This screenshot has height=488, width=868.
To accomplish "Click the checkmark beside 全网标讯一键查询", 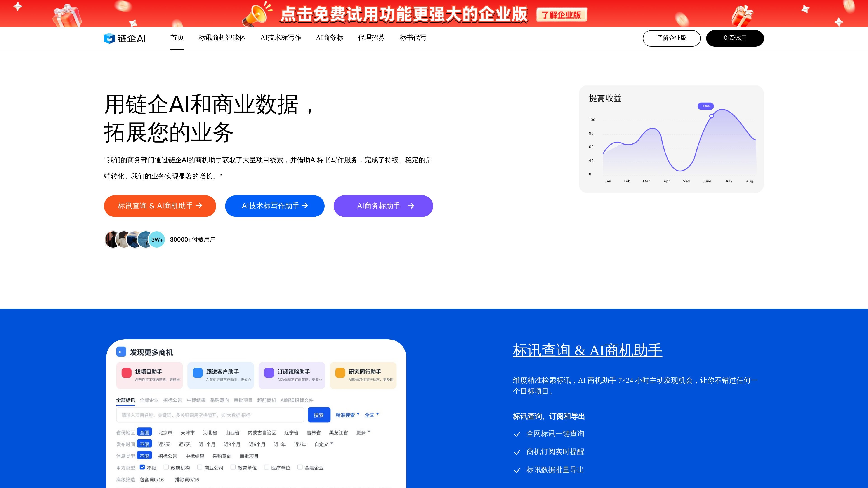I will 517,434.
